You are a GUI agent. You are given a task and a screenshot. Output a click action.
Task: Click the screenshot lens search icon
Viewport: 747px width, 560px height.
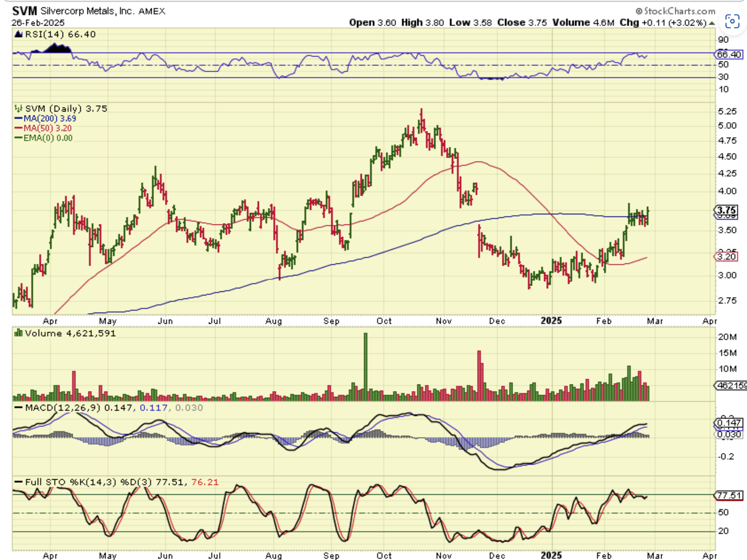pos(732,21)
